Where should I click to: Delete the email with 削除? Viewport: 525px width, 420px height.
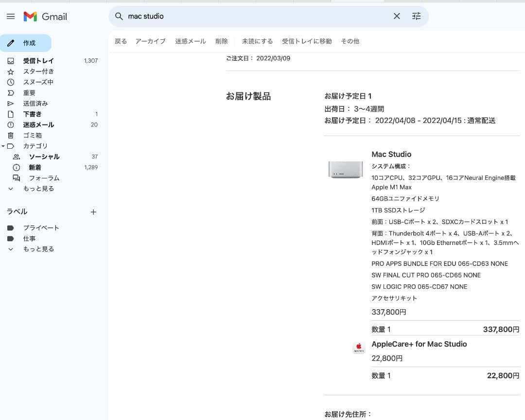tap(222, 41)
